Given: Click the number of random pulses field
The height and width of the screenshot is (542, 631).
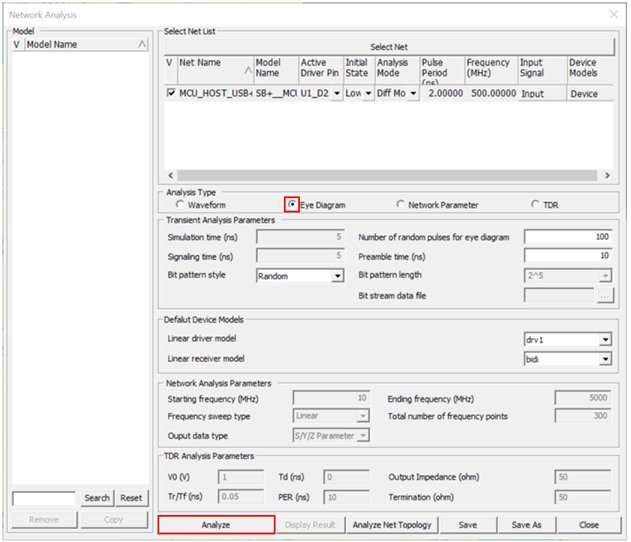Looking at the screenshot, I should click(x=567, y=237).
